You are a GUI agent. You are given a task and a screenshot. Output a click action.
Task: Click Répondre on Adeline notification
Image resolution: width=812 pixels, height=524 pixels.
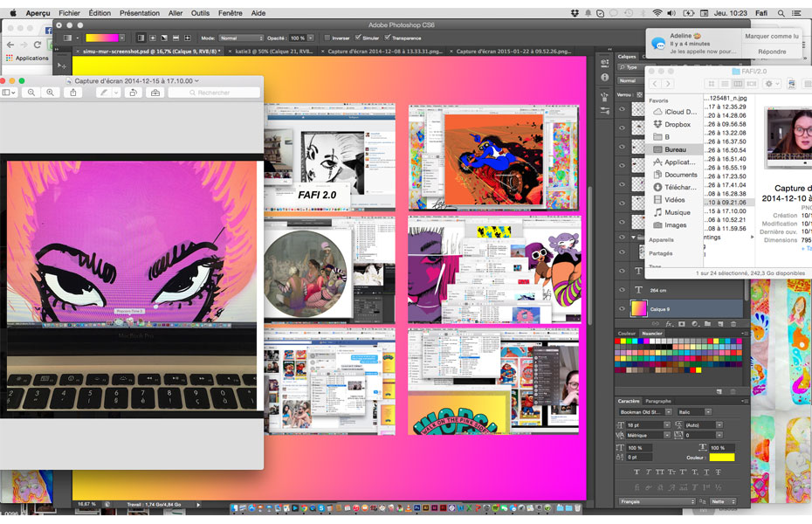pyautogui.click(x=772, y=52)
